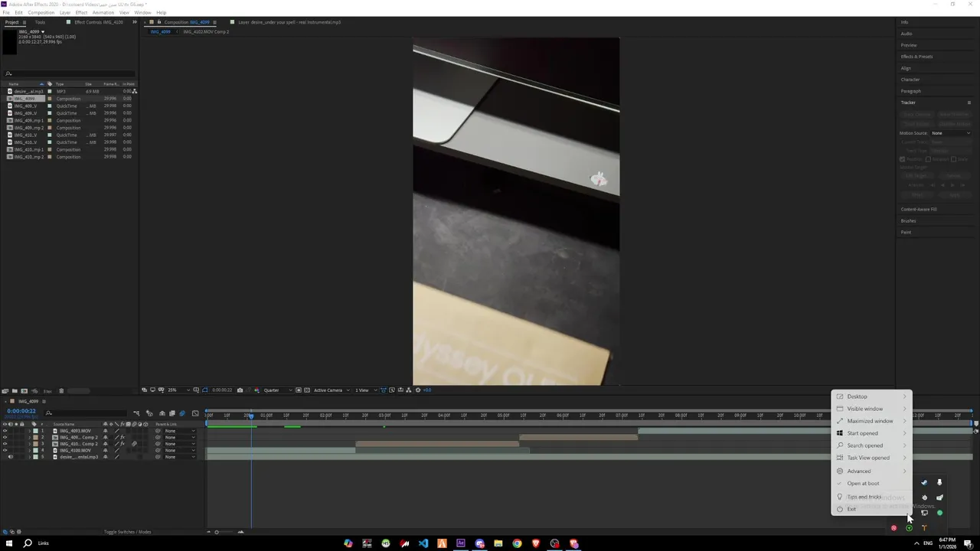Open the Start opened submenu

871,433
